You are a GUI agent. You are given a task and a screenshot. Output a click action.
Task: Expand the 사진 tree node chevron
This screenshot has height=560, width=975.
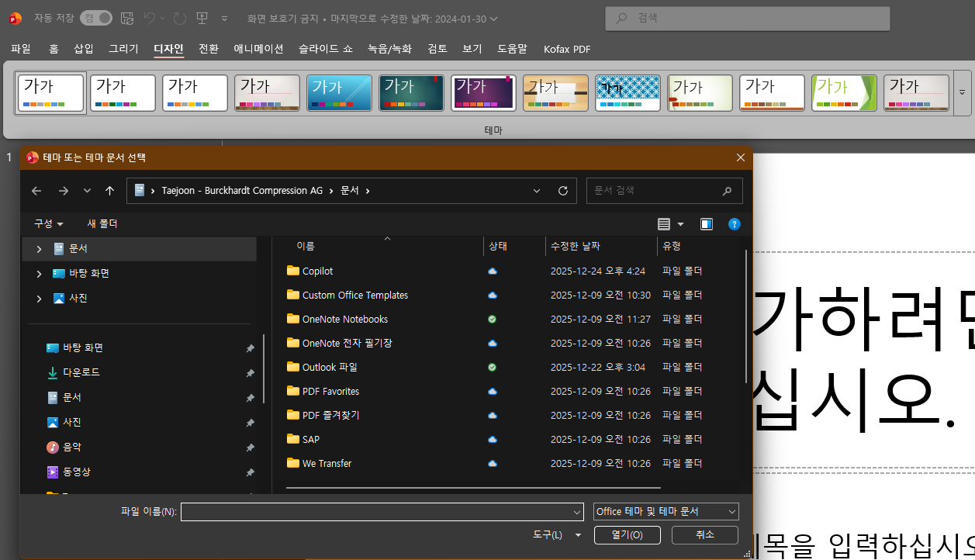pyautogui.click(x=40, y=298)
